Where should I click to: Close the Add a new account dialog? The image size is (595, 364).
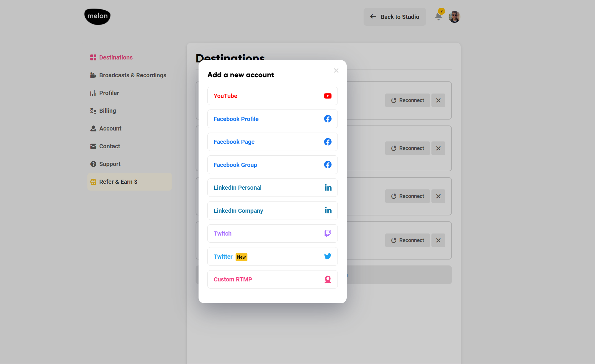[x=336, y=70]
